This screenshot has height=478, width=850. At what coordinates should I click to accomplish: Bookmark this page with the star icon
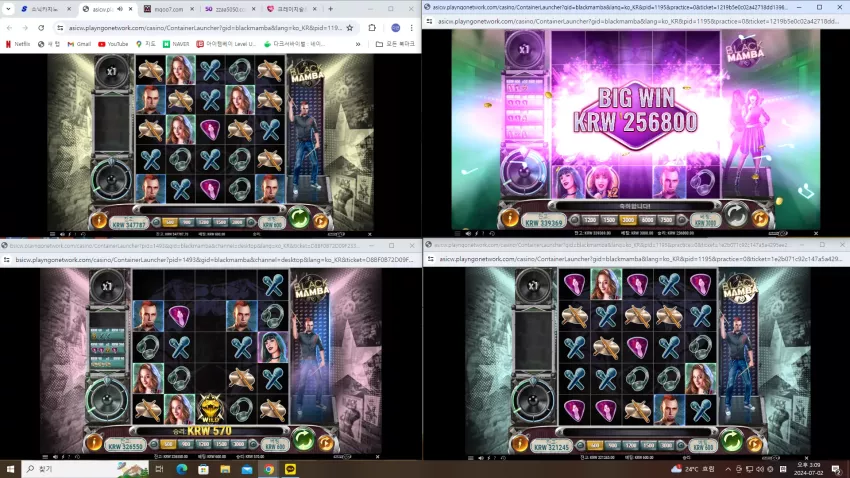(350, 28)
